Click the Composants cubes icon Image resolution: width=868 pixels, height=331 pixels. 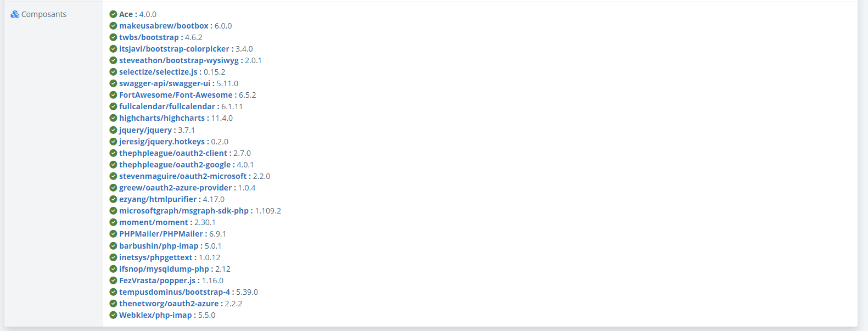[x=15, y=14]
